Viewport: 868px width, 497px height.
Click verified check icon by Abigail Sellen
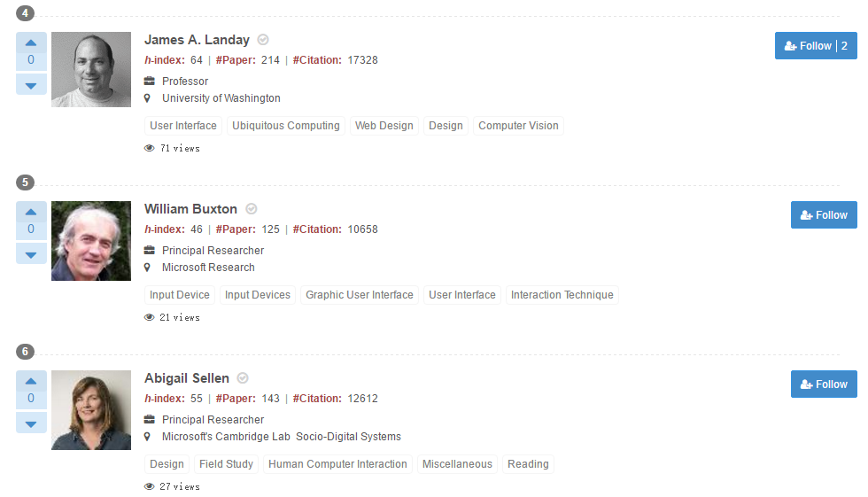click(243, 378)
